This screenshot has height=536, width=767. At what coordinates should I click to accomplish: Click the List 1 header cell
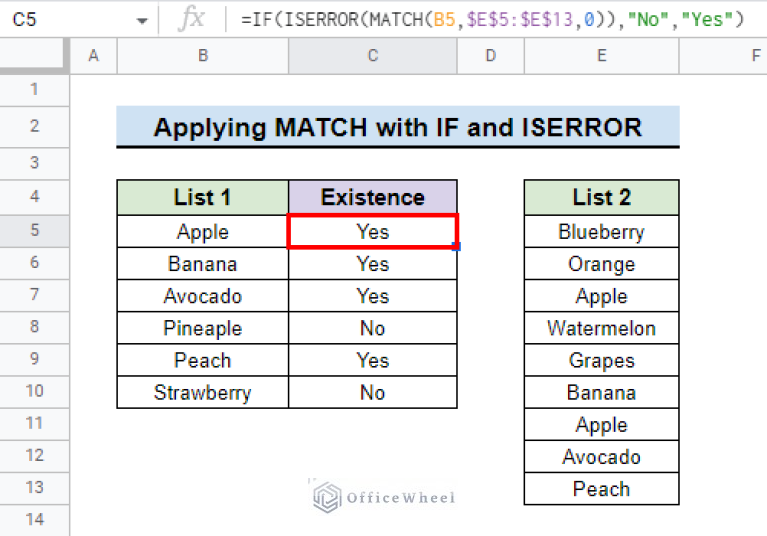(x=203, y=197)
